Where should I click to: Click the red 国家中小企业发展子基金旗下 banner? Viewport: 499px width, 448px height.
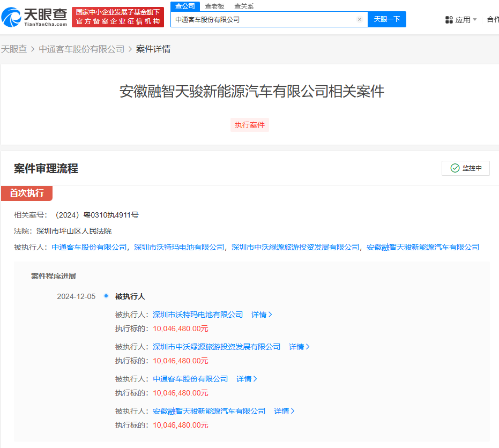point(118,17)
